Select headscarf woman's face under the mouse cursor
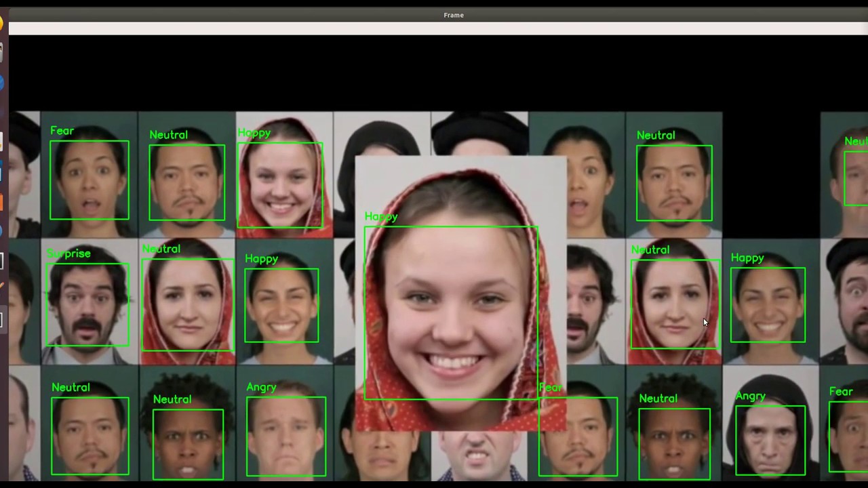This screenshot has width=868, height=488. click(675, 304)
